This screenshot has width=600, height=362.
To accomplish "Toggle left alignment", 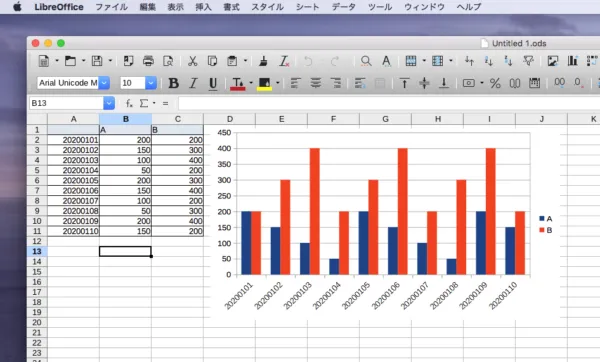I will [x=295, y=83].
